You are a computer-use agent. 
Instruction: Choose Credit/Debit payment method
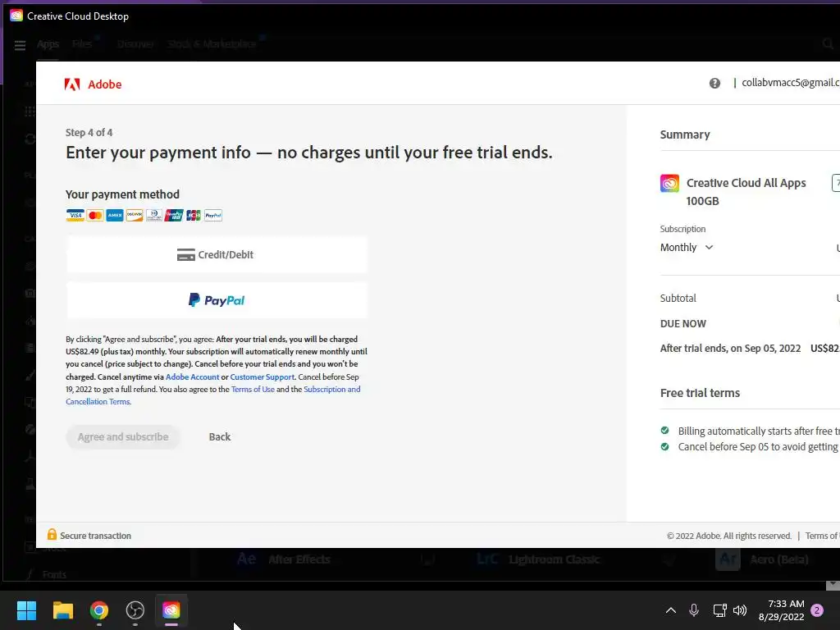coord(217,254)
